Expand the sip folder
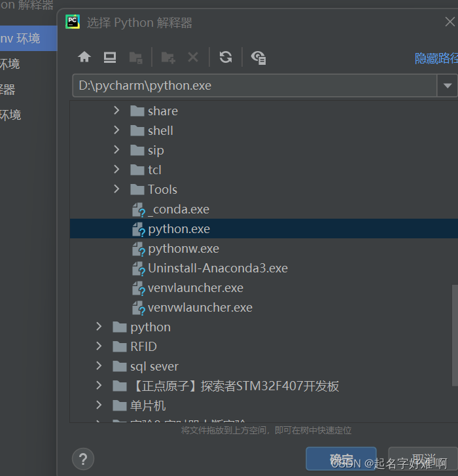This screenshot has width=458, height=476. tap(116, 149)
